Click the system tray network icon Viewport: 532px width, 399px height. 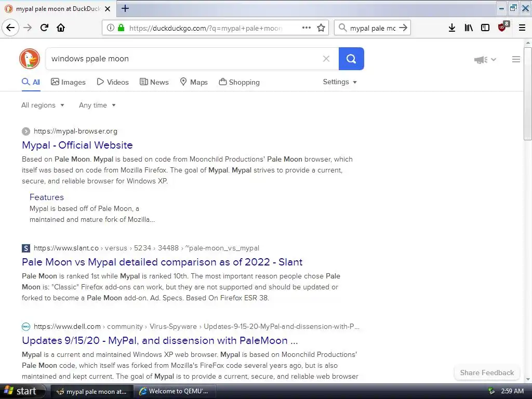(491, 391)
